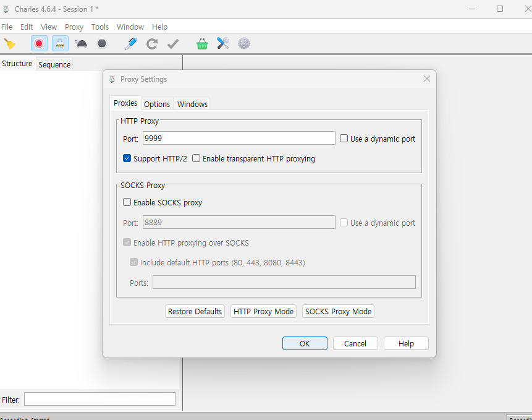Click the Repeat circular arrow icon

point(151,44)
